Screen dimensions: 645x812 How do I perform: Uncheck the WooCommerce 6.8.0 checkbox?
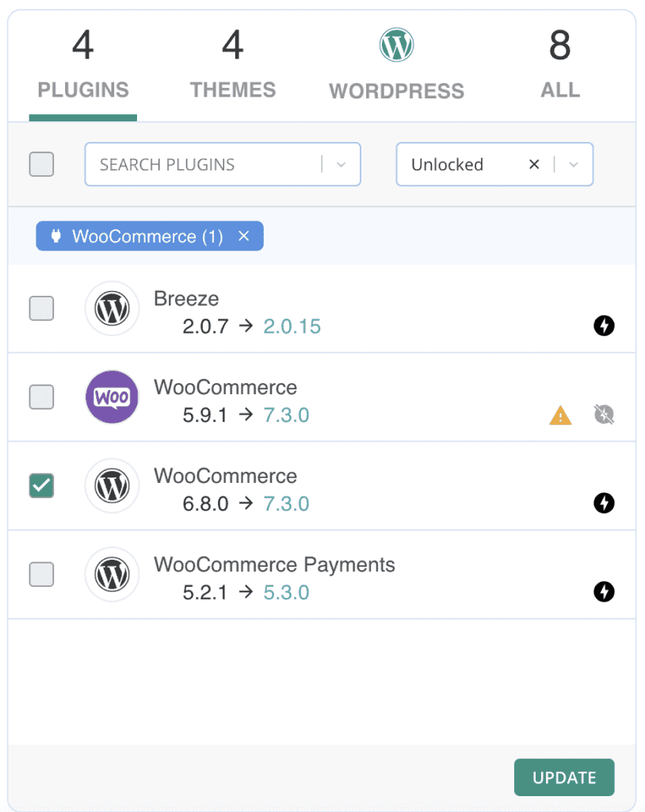click(41, 486)
